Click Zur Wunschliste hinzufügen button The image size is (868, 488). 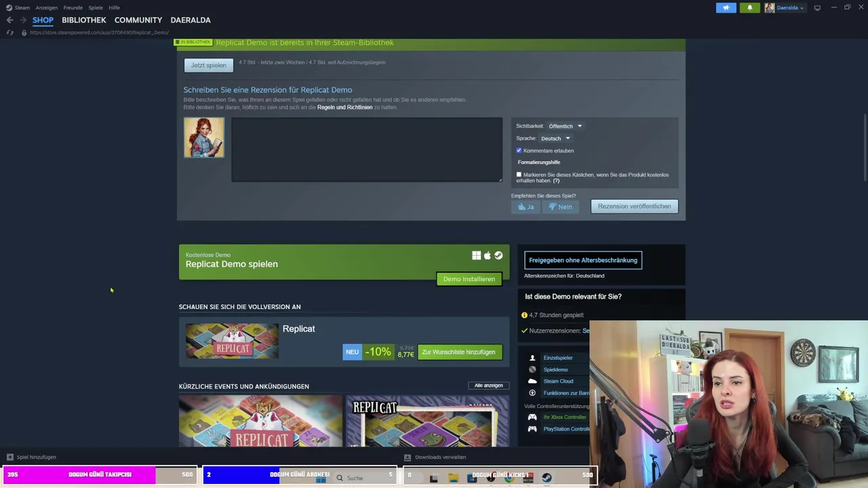459,352
